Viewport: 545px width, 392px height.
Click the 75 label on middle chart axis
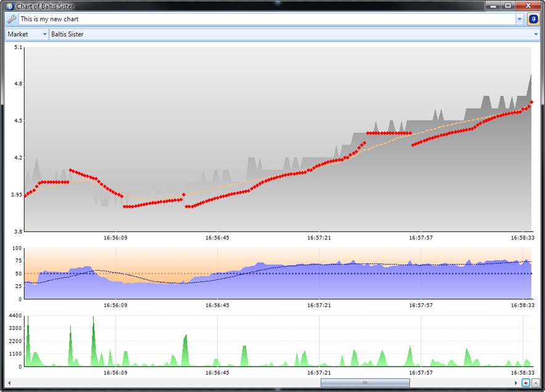point(18,261)
